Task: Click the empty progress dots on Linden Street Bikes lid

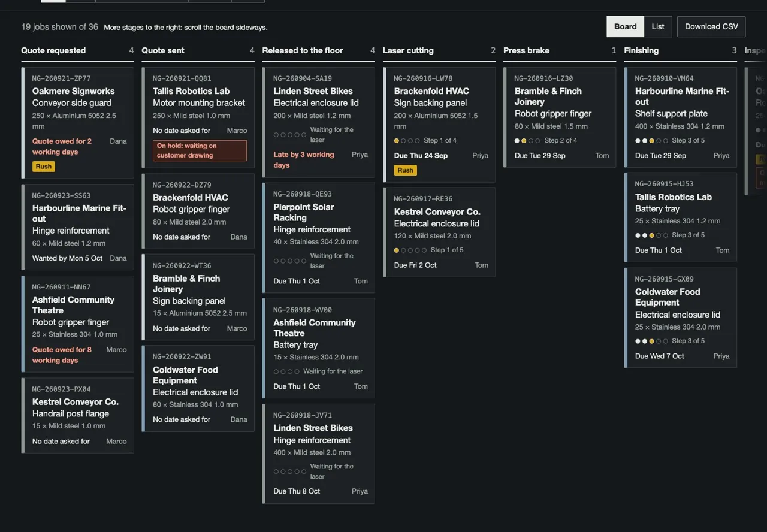Action: tap(290, 135)
